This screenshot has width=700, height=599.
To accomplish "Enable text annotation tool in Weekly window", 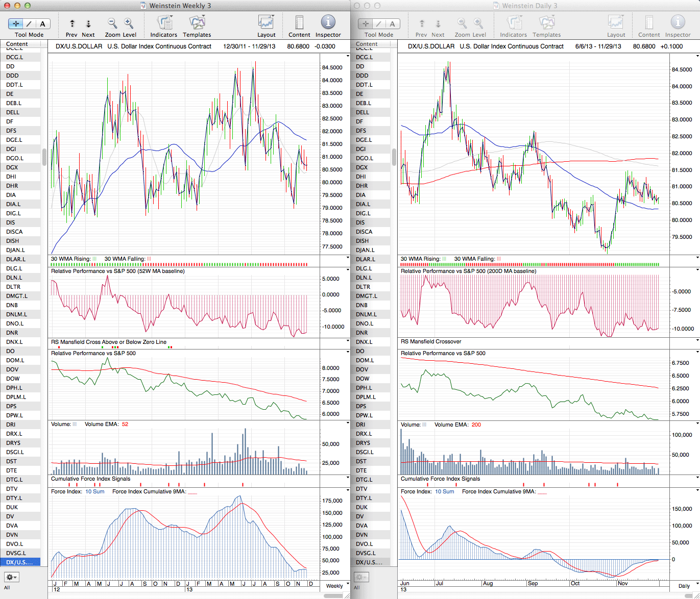I will [42, 23].
